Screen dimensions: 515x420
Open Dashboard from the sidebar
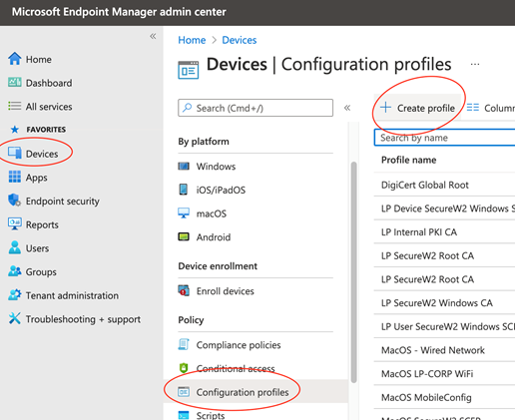(x=49, y=83)
